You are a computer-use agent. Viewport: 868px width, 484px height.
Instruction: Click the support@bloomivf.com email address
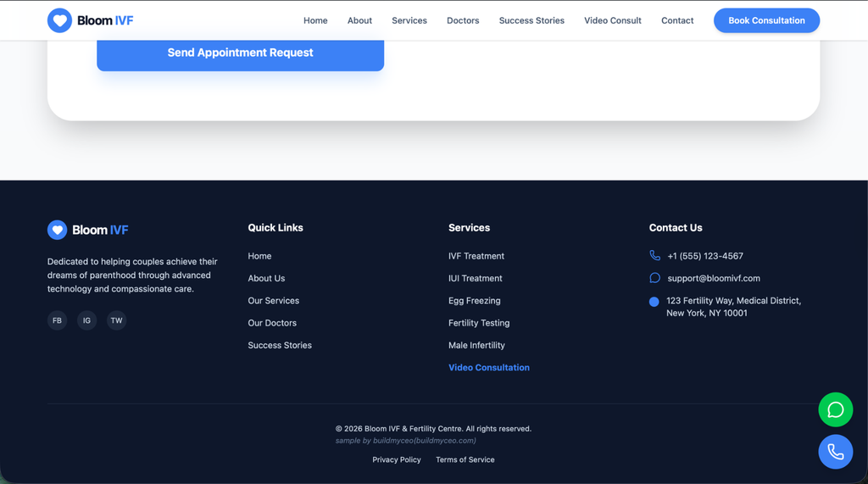pyautogui.click(x=714, y=278)
